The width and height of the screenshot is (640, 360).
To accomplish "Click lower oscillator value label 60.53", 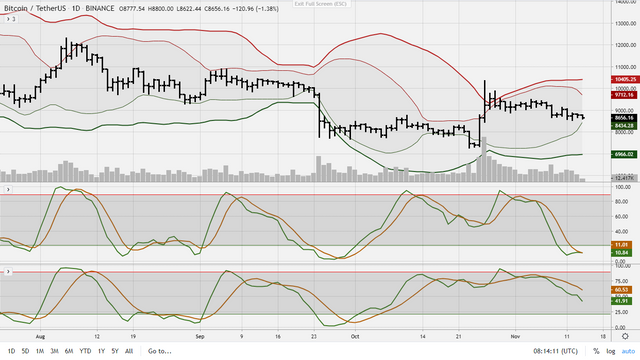I will (x=621, y=289).
